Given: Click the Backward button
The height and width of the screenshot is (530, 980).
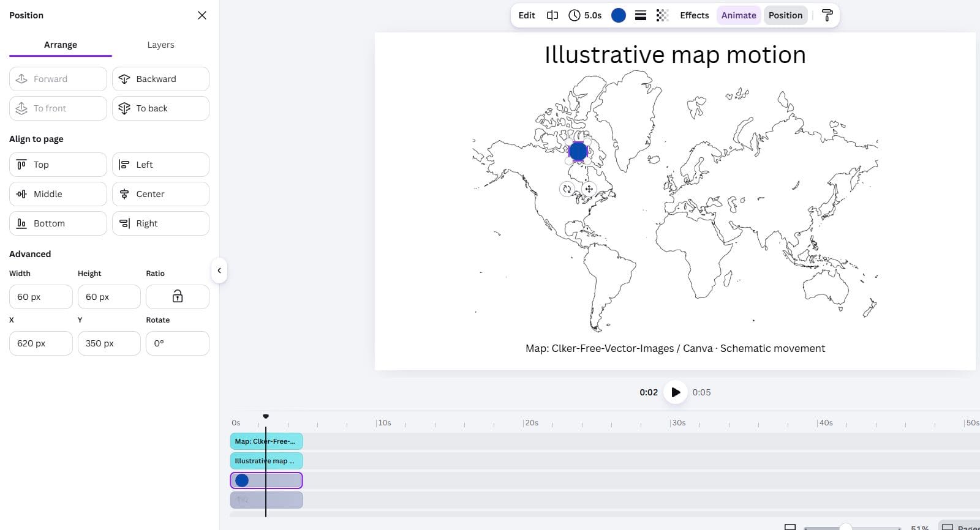Looking at the screenshot, I should click(160, 79).
